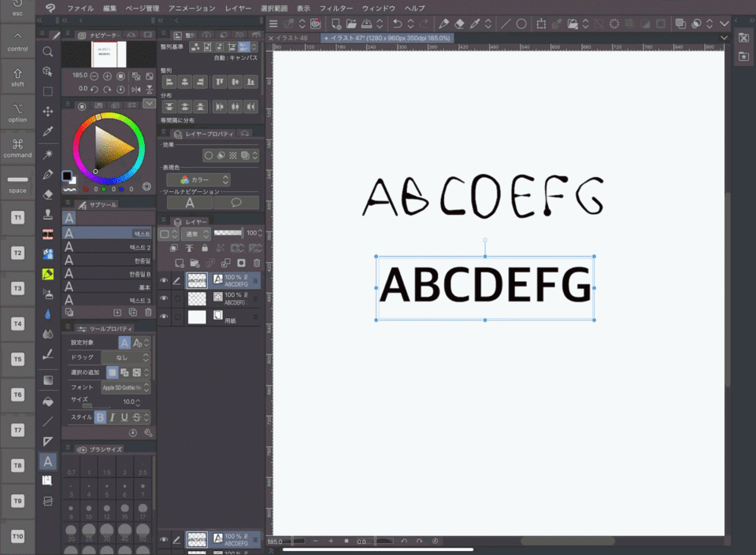The width and height of the screenshot is (756, 555).
Task: Open the レイヤー menu
Action: tap(238, 8)
